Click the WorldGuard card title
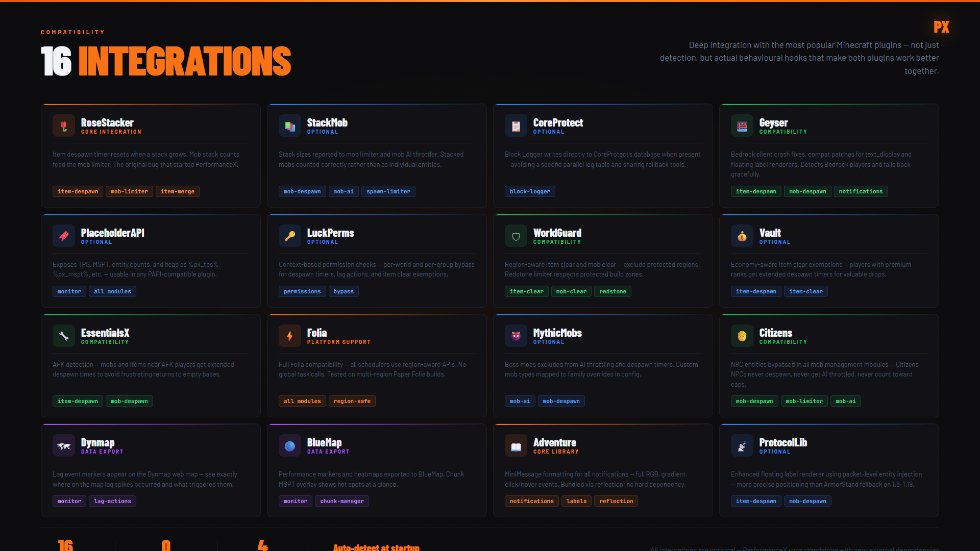This screenshot has width=980, height=551. point(557,233)
